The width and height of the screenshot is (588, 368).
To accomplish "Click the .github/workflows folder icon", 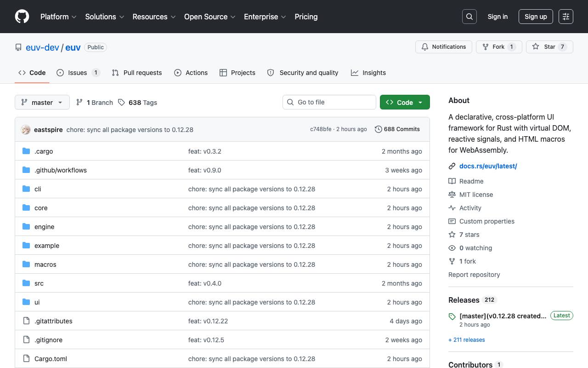I will point(26,170).
